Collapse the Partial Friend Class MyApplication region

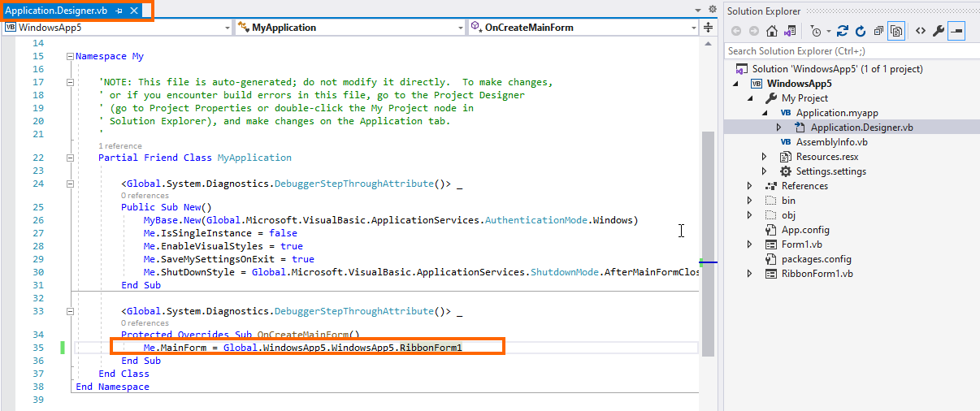[x=70, y=158]
